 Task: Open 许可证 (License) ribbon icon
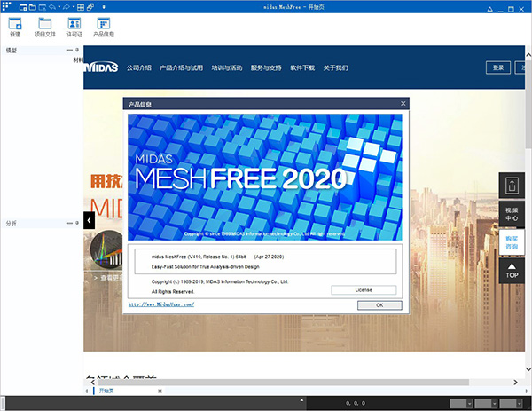74,28
